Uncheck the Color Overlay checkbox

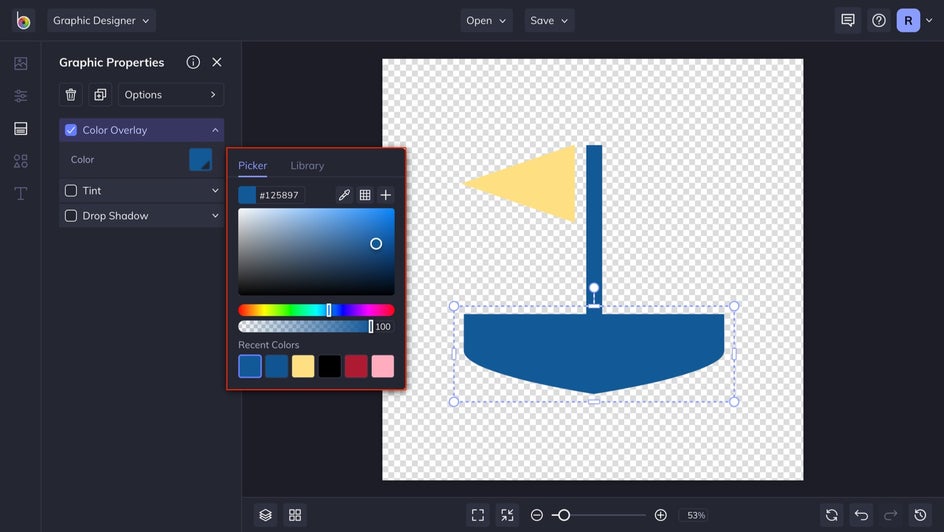pos(71,130)
